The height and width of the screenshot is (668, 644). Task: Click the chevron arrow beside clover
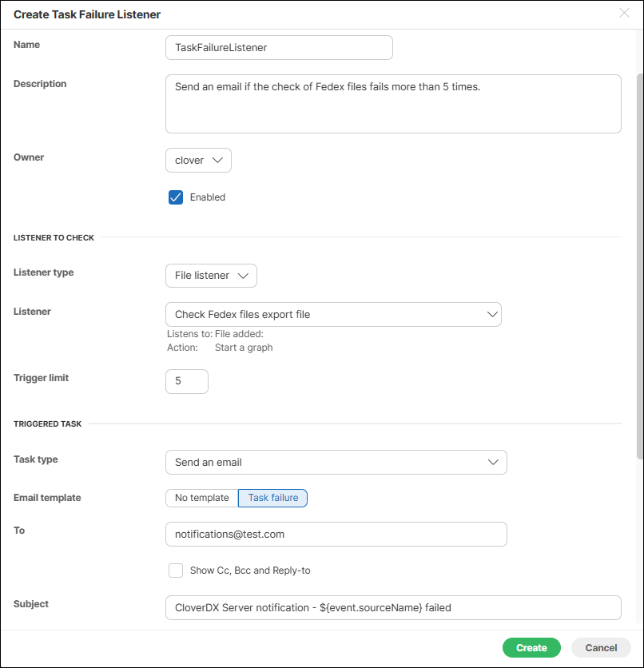coord(218,161)
